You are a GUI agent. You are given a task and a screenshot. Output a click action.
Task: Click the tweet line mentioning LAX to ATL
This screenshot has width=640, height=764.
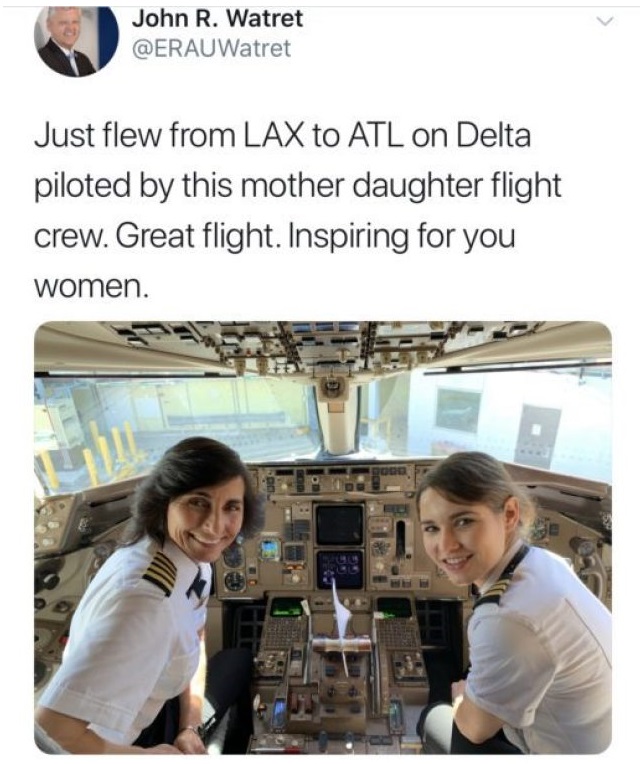point(282,135)
